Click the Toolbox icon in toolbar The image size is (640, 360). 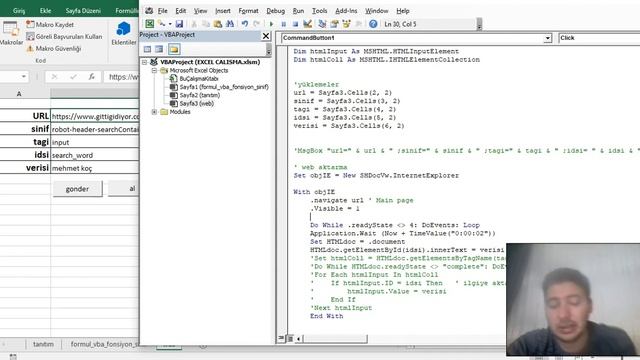click(358, 24)
